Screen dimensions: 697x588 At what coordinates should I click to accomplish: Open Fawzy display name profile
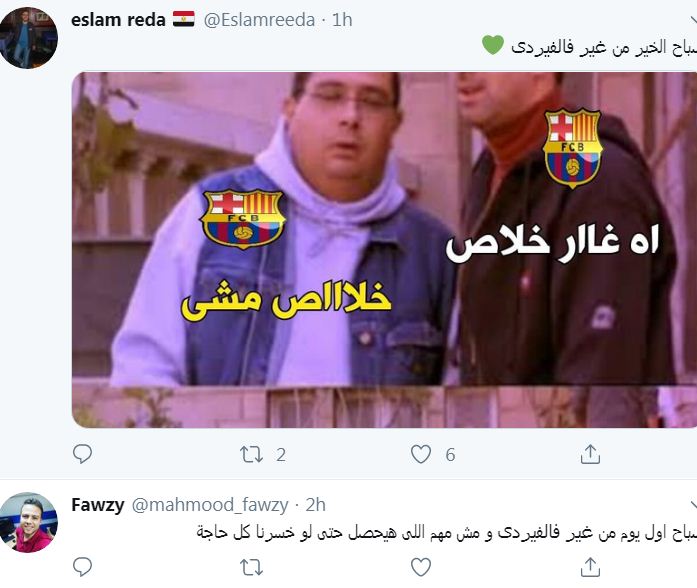coord(97,505)
